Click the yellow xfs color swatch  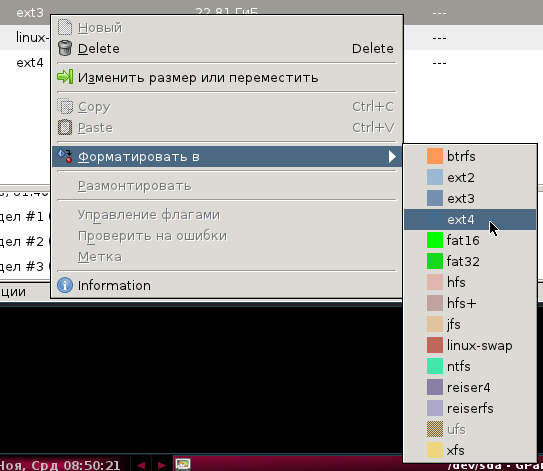click(x=435, y=450)
